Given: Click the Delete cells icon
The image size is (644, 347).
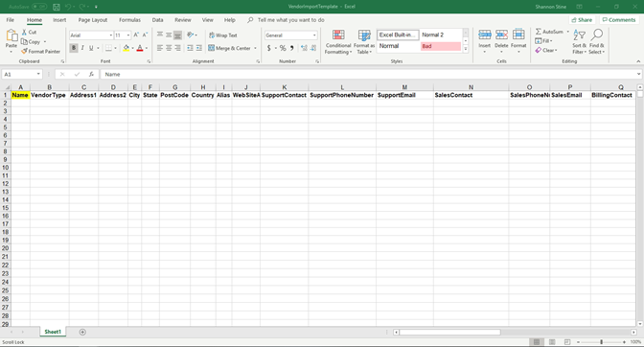Looking at the screenshot, I should tap(501, 35).
